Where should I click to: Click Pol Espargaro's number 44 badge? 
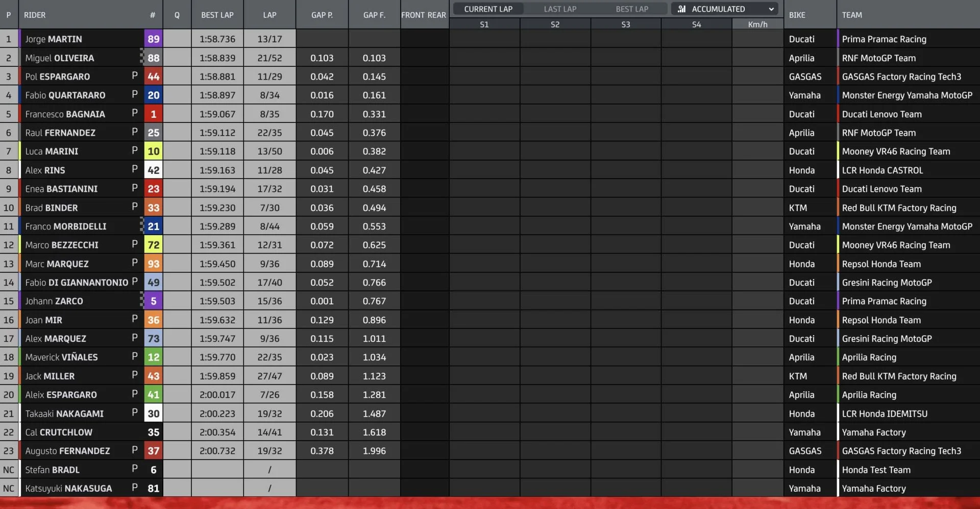tap(153, 77)
